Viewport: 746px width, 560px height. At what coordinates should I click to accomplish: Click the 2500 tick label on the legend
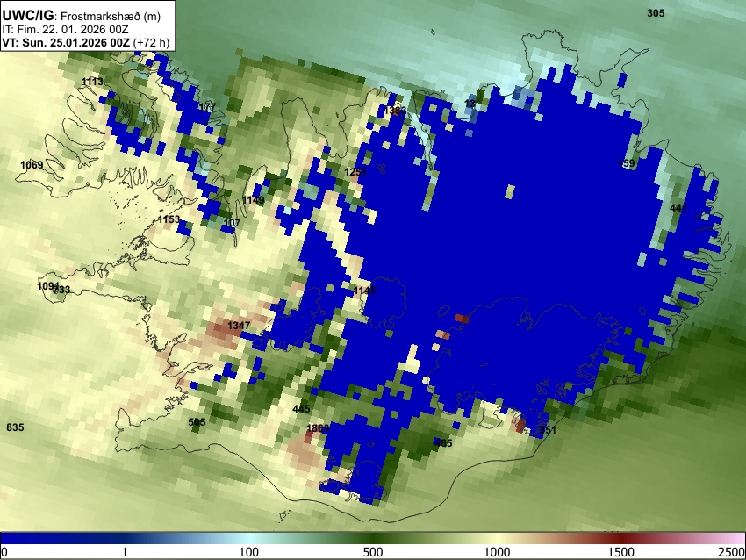(732, 552)
